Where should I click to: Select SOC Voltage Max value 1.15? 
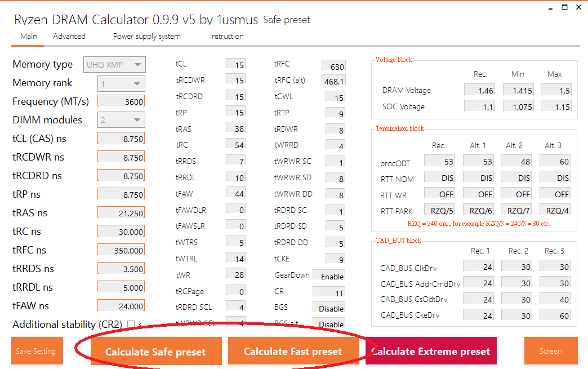(x=556, y=106)
